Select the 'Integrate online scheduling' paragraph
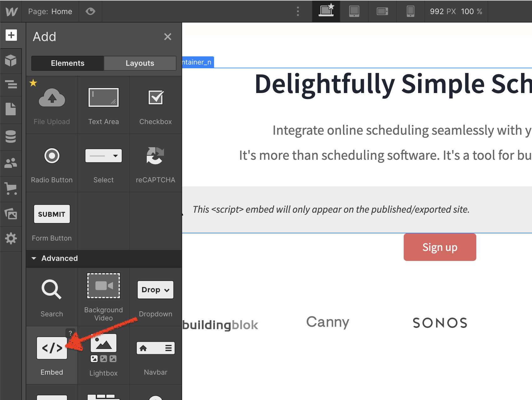This screenshot has width=532, height=400. 402,130
